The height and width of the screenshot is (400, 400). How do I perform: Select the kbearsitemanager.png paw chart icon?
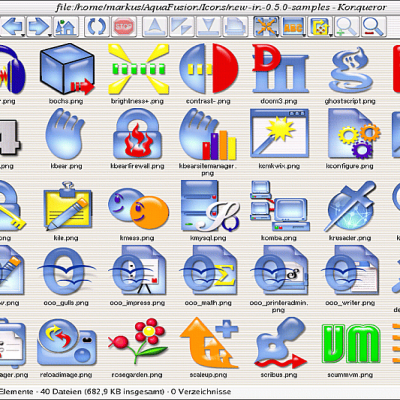pyautogui.click(x=208, y=135)
